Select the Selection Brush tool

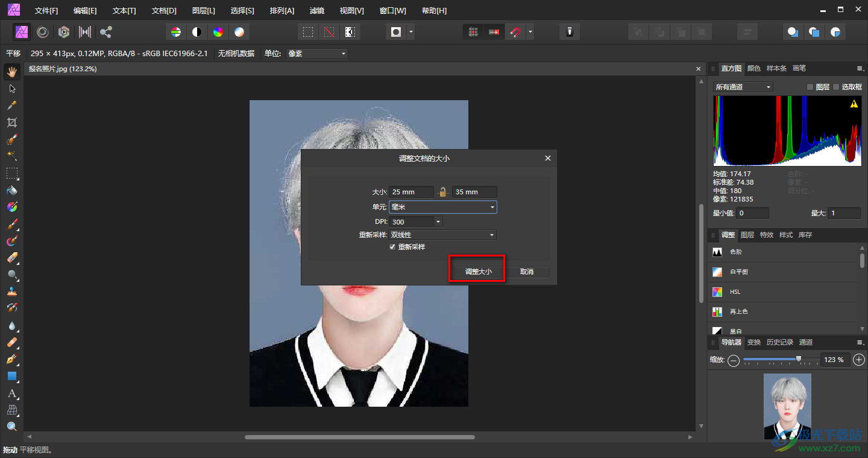coord(11,139)
